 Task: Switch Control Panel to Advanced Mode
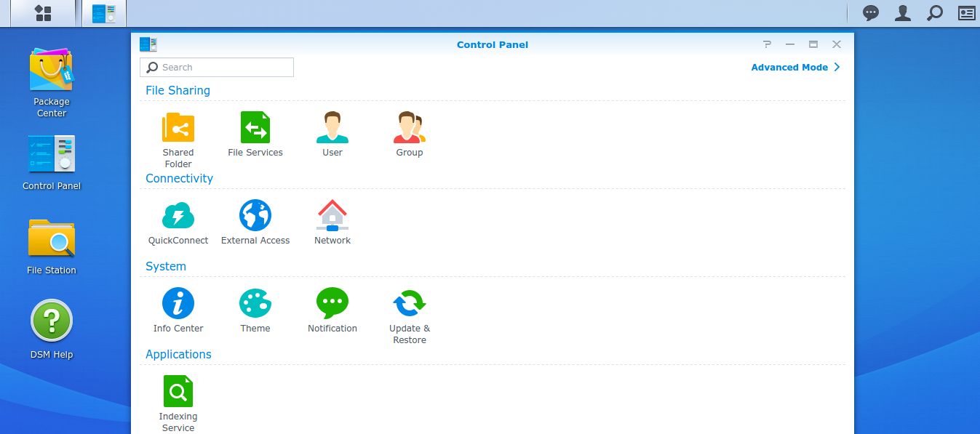point(796,68)
